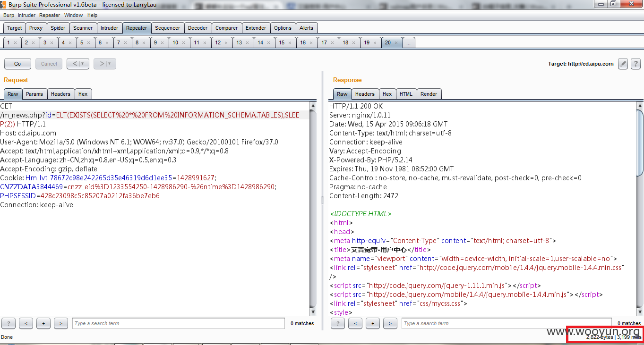Screen dimensions: 644x345
Task: Click the plus button in request search
Action: 43,323
